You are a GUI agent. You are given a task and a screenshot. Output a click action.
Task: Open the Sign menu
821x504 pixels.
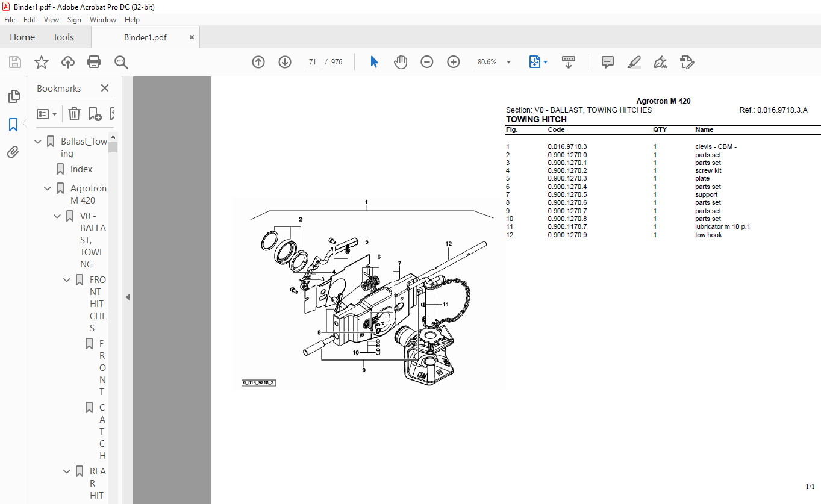point(74,20)
